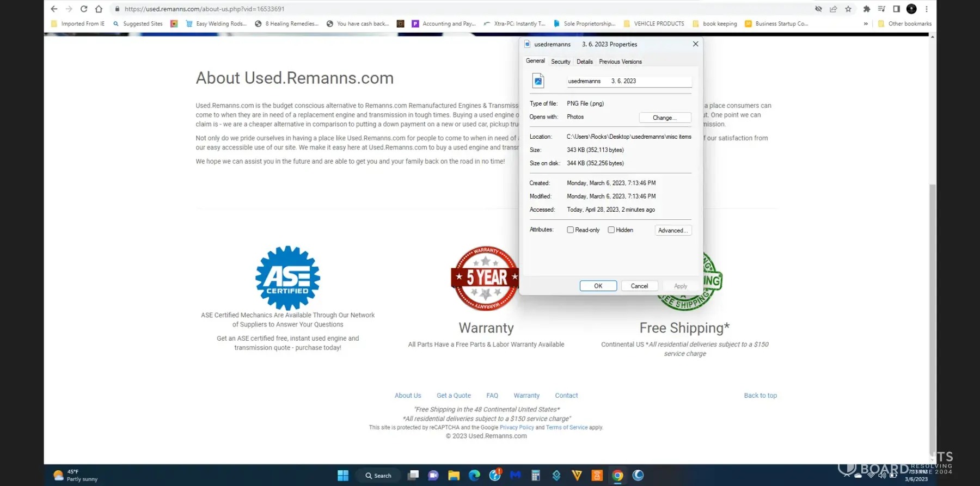Close the Properties dialog
Image resolution: width=980 pixels, height=486 pixels.
tap(695, 44)
